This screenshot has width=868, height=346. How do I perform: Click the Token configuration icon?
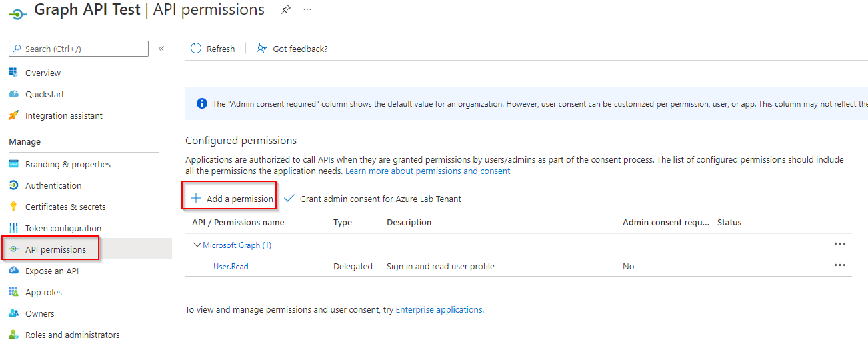[13, 228]
